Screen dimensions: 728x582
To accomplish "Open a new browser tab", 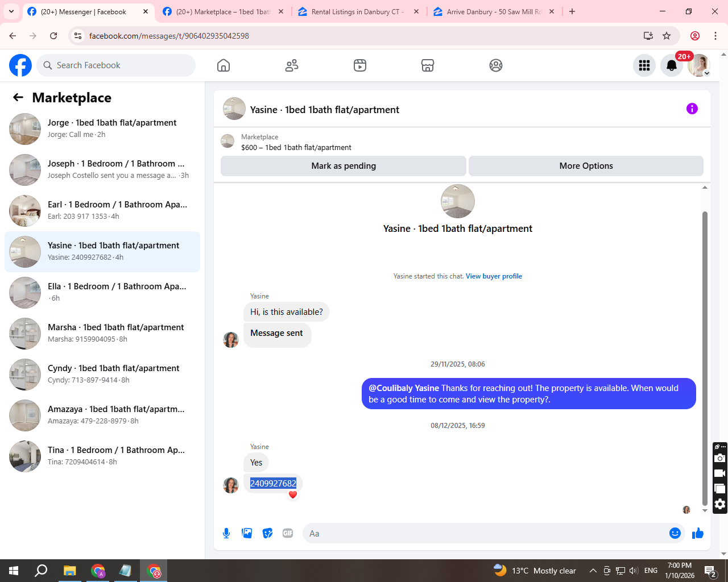I will click(x=572, y=11).
